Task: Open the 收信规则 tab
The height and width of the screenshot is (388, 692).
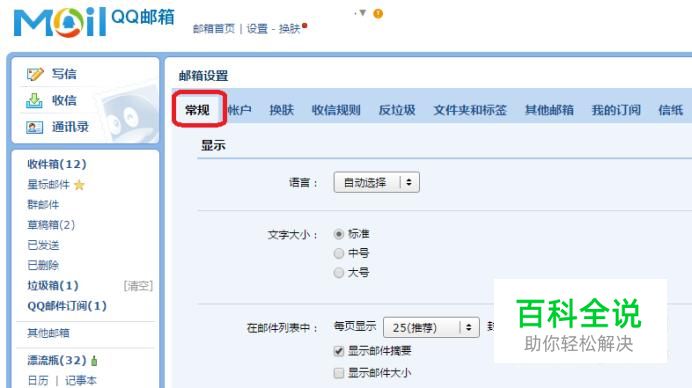Action: (336, 110)
